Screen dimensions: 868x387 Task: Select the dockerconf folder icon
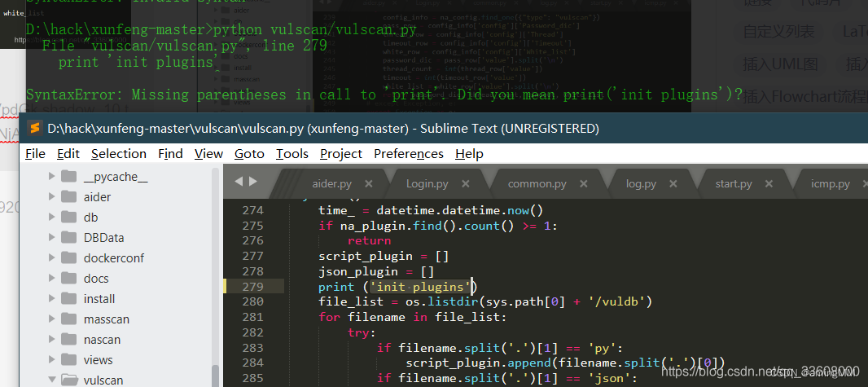(x=68, y=258)
